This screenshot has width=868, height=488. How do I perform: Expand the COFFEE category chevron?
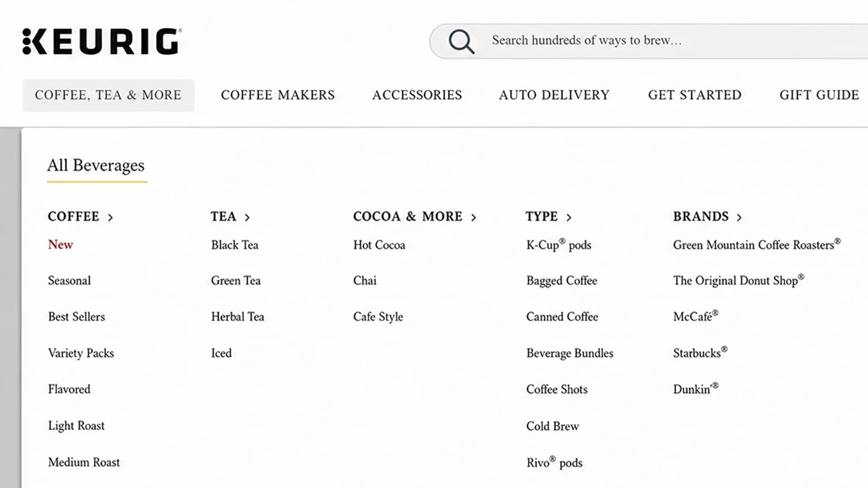click(x=110, y=218)
